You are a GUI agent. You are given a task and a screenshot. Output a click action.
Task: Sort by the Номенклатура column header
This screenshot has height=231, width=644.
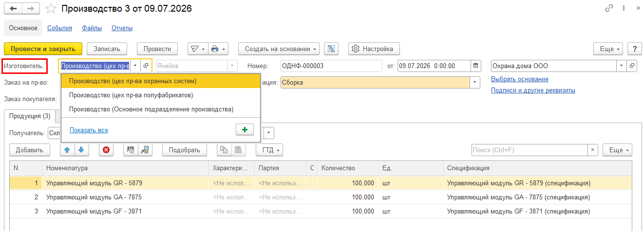[125, 168]
